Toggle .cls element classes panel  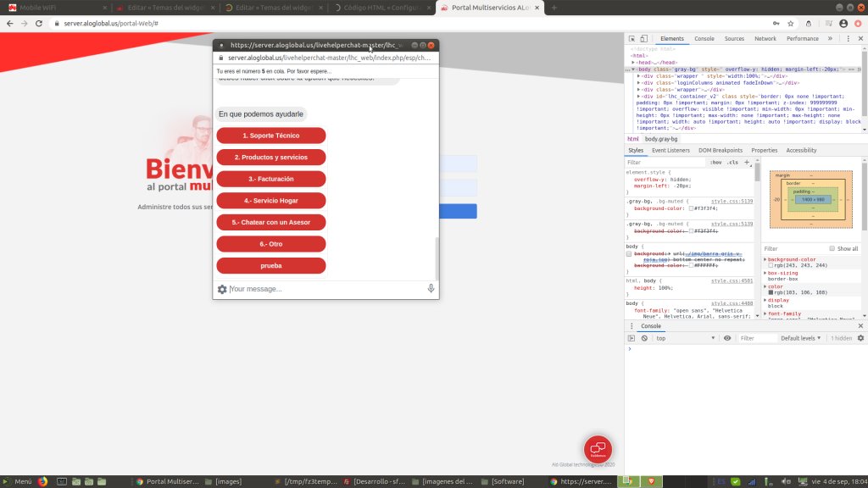coord(732,163)
